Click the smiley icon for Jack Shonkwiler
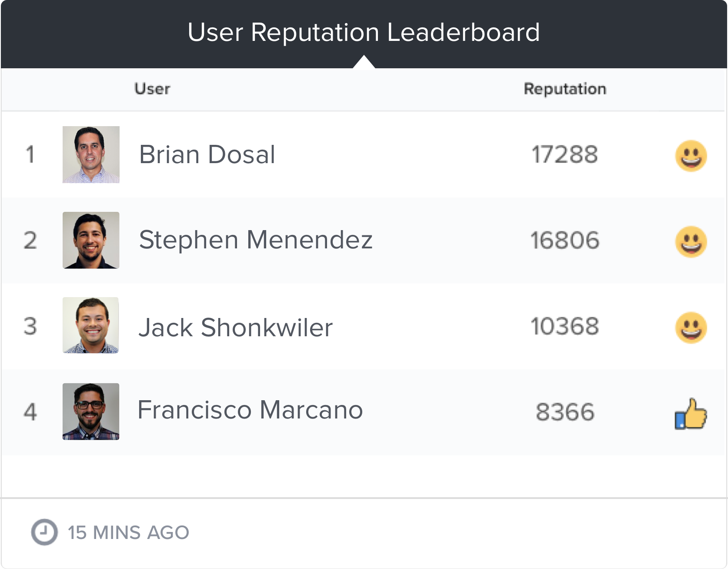This screenshot has height=569, width=728. (691, 327)
